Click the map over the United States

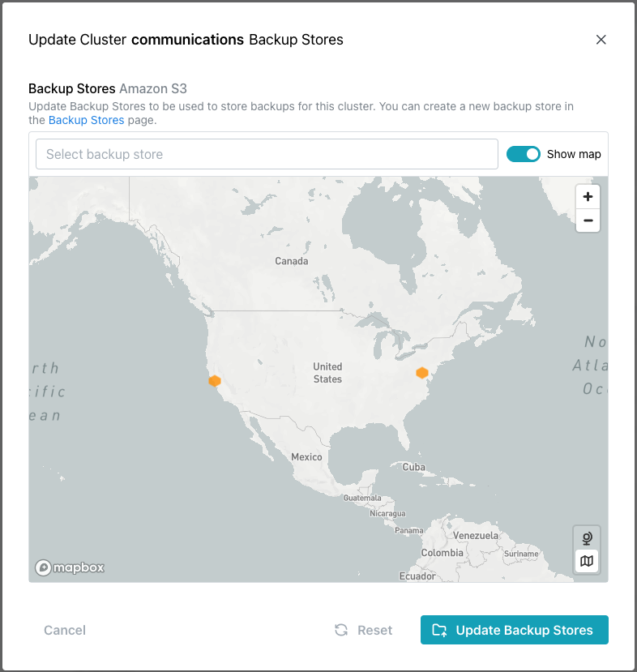tap(327, 373)
